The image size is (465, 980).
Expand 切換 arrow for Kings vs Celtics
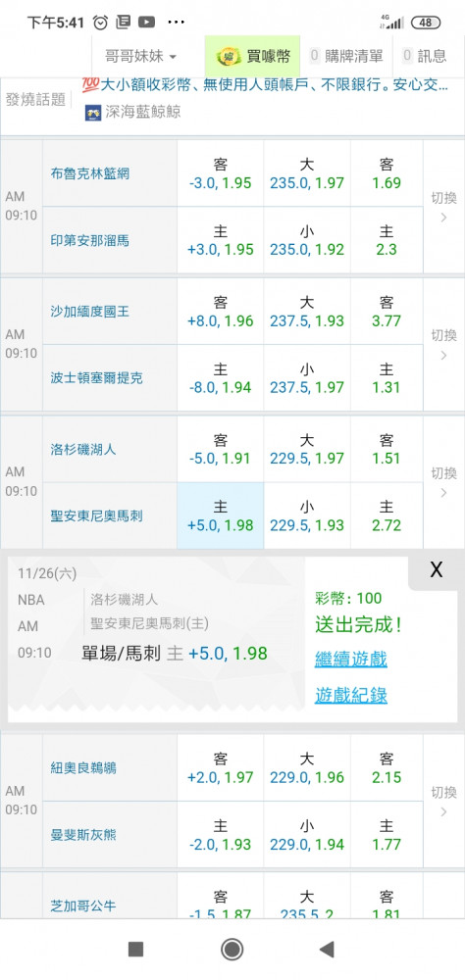(443, 344)
